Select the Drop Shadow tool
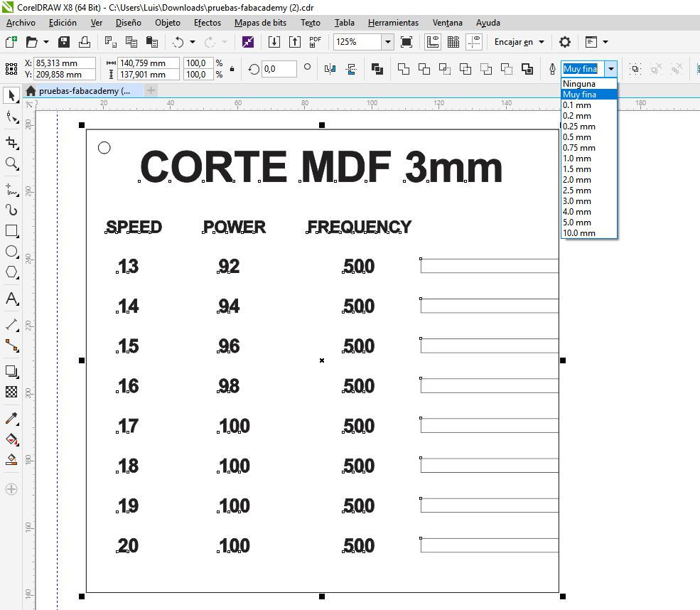Viewport: 700px width, 610px height. (x=11, y=371)
